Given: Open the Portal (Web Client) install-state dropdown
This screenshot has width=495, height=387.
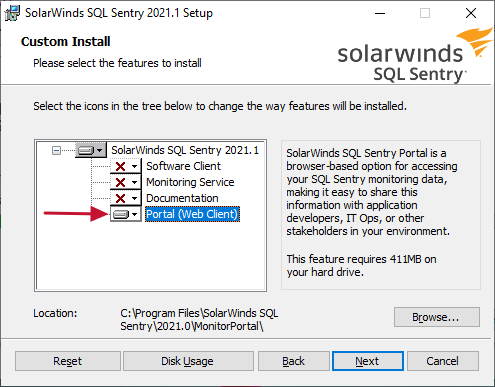Looking at the screenshot, I should (126, 214).
